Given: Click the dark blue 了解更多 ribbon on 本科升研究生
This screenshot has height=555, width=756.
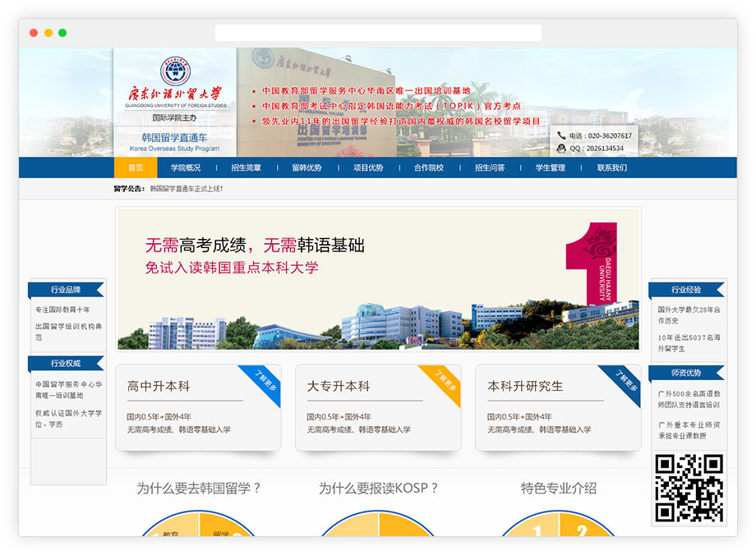Looking at the screenshot, I should tap(624, 383).
